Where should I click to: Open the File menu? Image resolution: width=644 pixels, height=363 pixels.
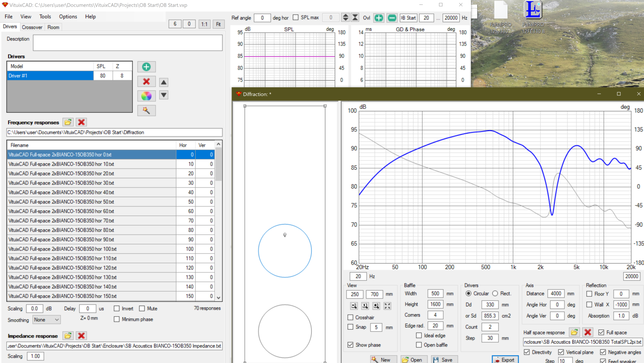tap(8, 17)
